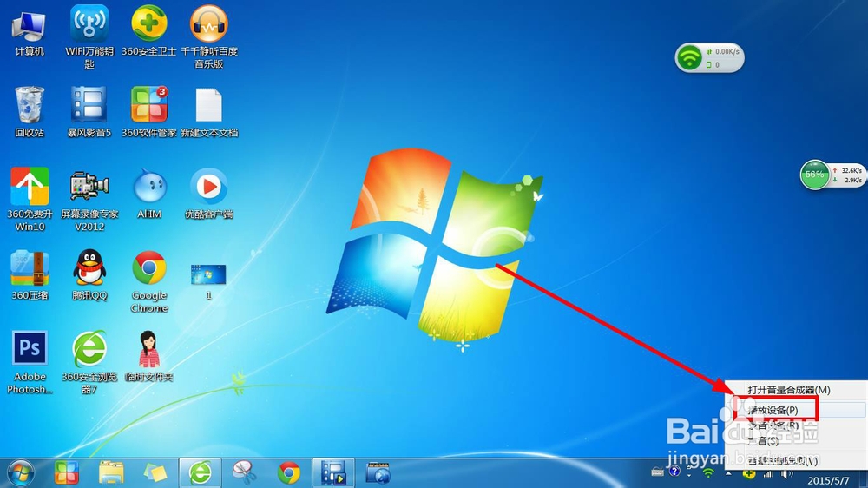The image size is (868, 488).
Task: Click the film-and-globe taskbar icon
Action: [378, 473]
